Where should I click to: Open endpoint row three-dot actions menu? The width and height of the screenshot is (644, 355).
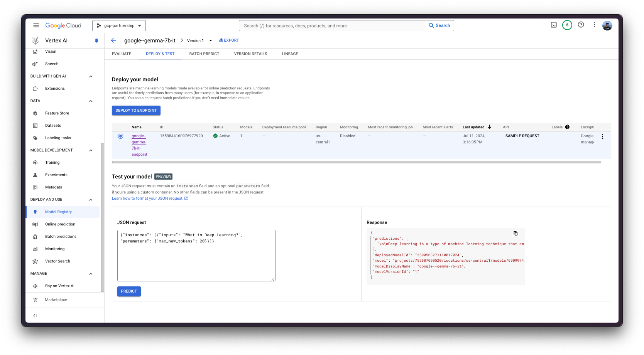(x=602, y=136)
